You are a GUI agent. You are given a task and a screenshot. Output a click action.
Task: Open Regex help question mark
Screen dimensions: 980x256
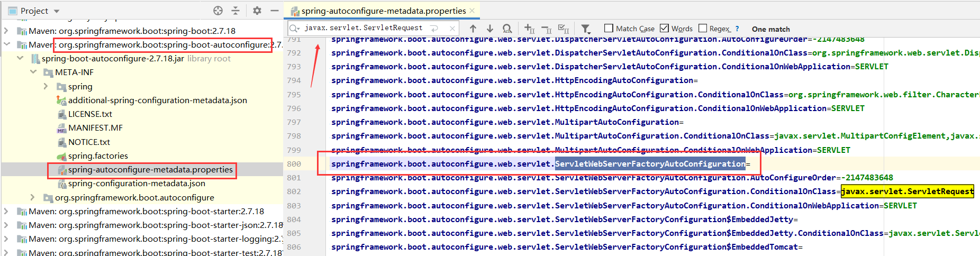click(737, 29)
